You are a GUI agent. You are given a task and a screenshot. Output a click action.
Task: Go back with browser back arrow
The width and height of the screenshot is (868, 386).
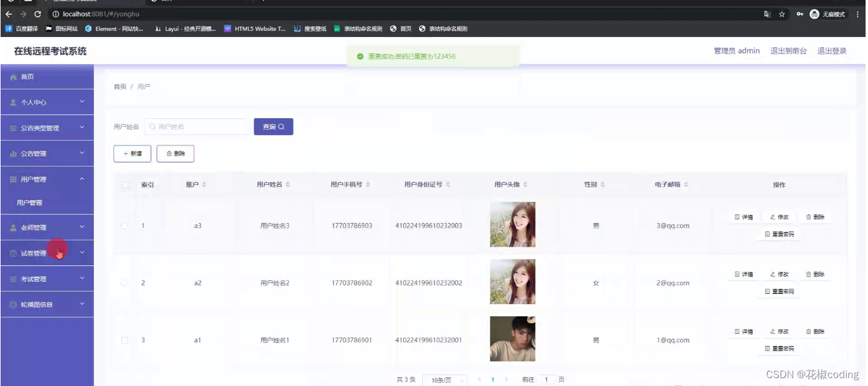coord(8,14)
